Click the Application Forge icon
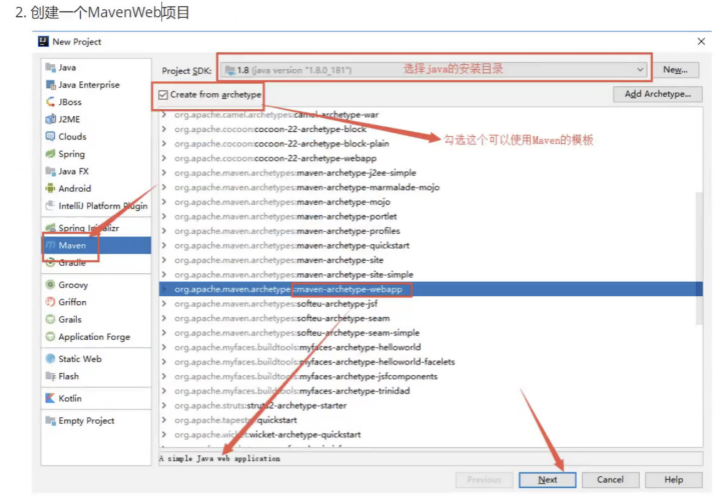The image size is (728, 500). tap(50, 337)
